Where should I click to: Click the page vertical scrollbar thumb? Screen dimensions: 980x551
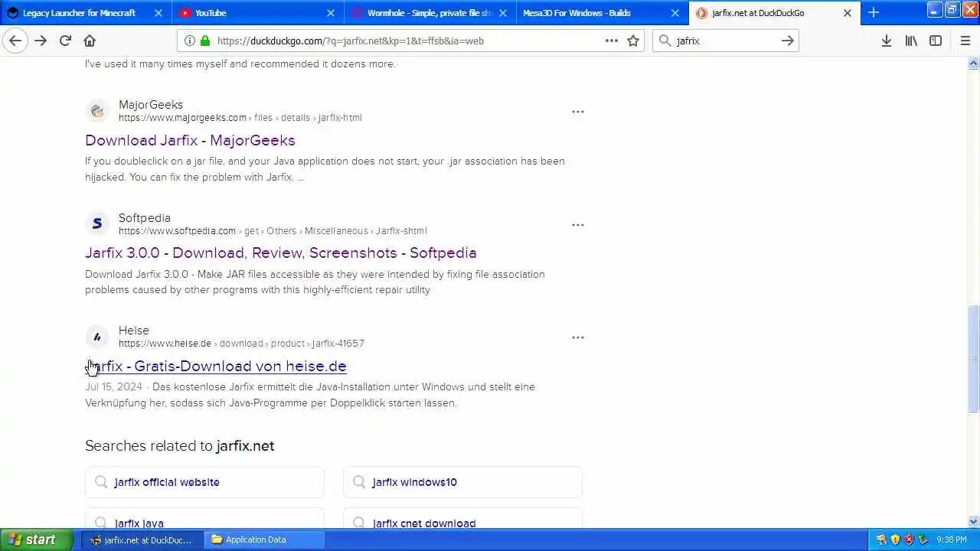point(973,360)
